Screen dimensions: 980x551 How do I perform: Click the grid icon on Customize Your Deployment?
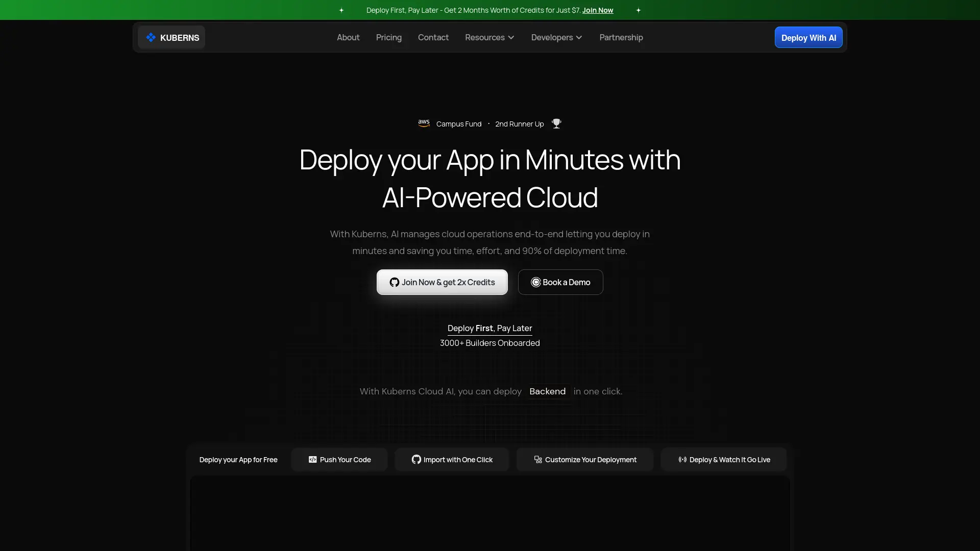538,459
